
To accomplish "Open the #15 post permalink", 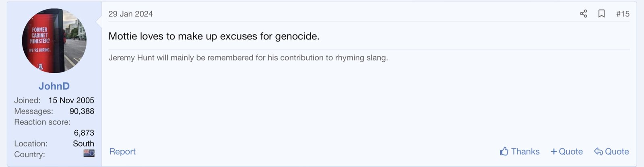I will (x=623, y=14).
